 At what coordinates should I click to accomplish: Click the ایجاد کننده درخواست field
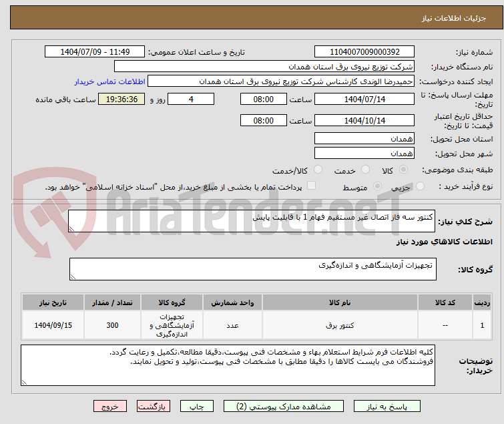281,81
